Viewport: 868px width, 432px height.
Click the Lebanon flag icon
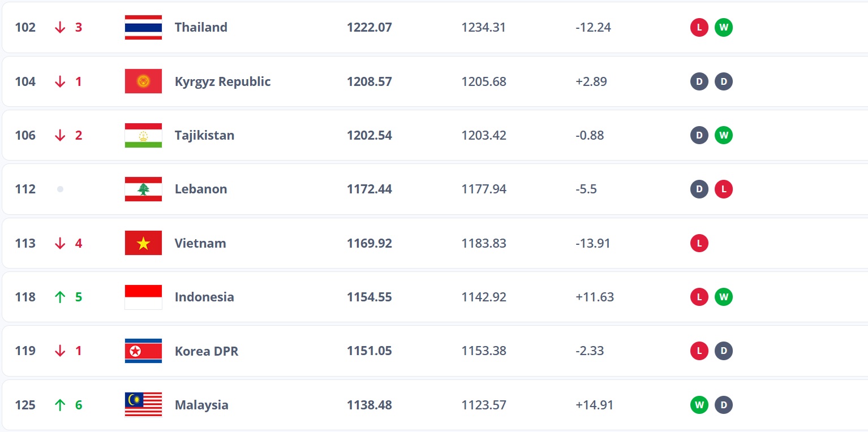(143, 189)
